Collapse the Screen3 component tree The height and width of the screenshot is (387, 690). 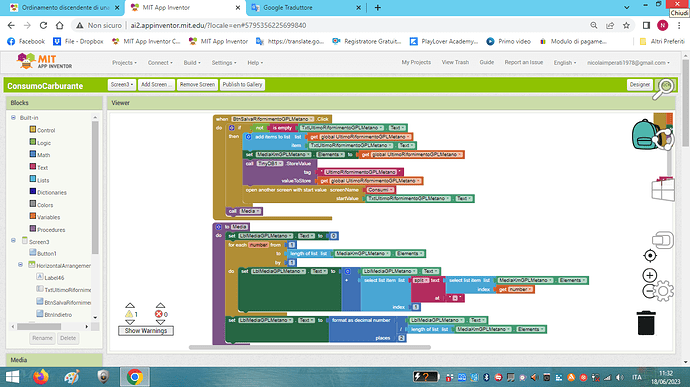(x=13, y=241)
